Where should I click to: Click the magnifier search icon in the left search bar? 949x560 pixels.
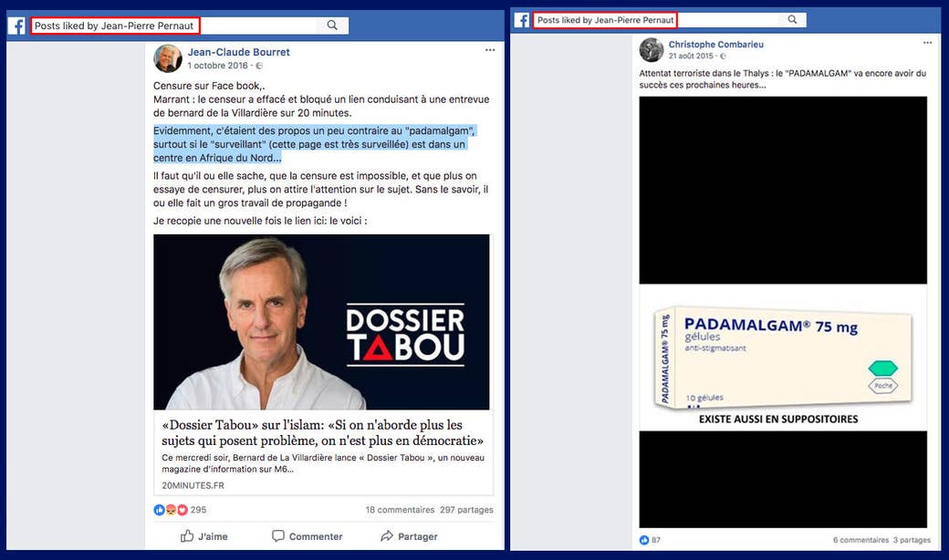(x=332, y=26)
